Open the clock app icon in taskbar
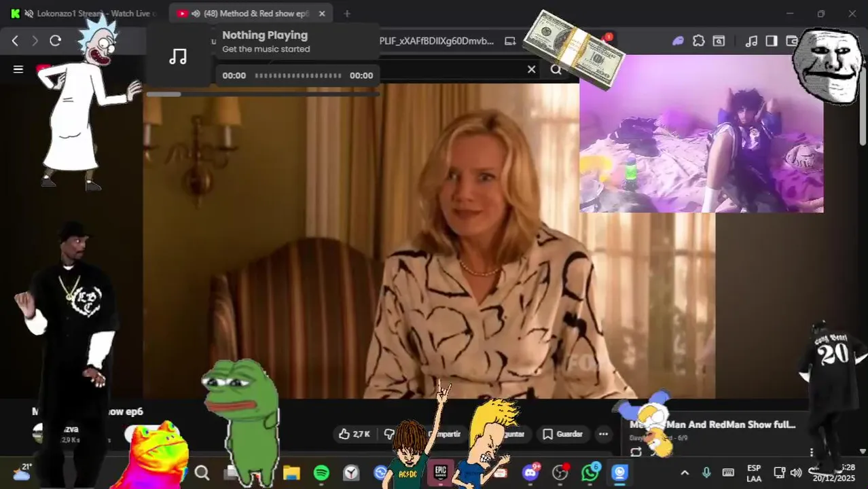Image resolution: width=868 pixels, height=489 pixels. click(351, 473)
